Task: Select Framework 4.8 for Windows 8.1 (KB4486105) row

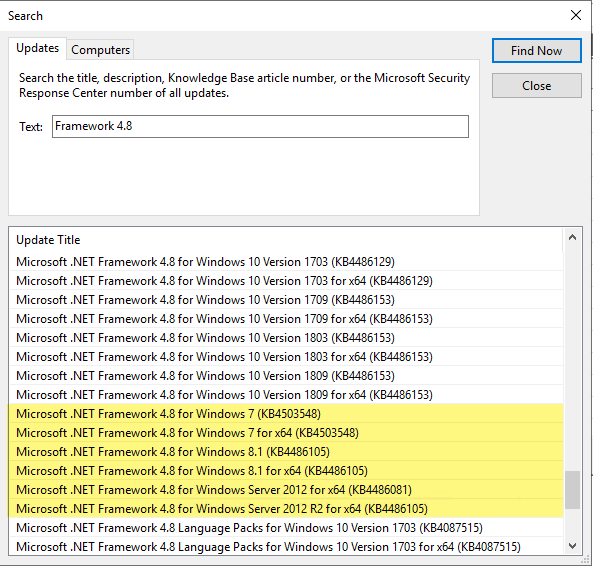Action: pyautogui.click(x=286, y=451)
